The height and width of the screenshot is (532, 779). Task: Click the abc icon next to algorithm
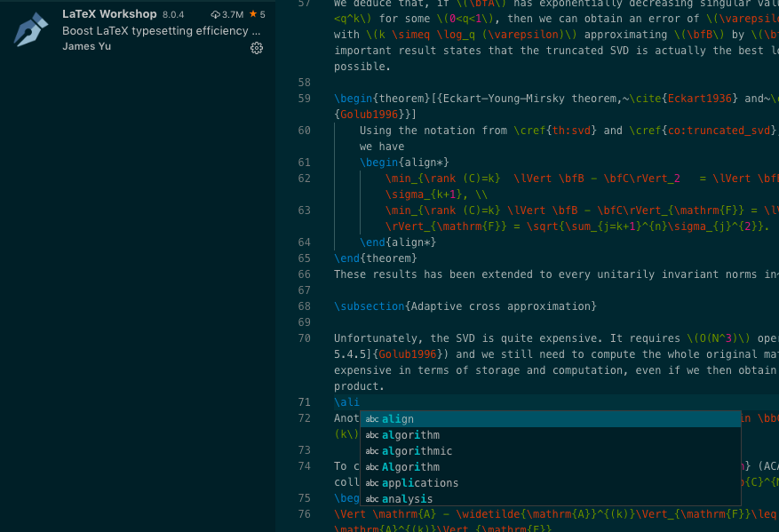pyautogui.click(x=373, y=435)
